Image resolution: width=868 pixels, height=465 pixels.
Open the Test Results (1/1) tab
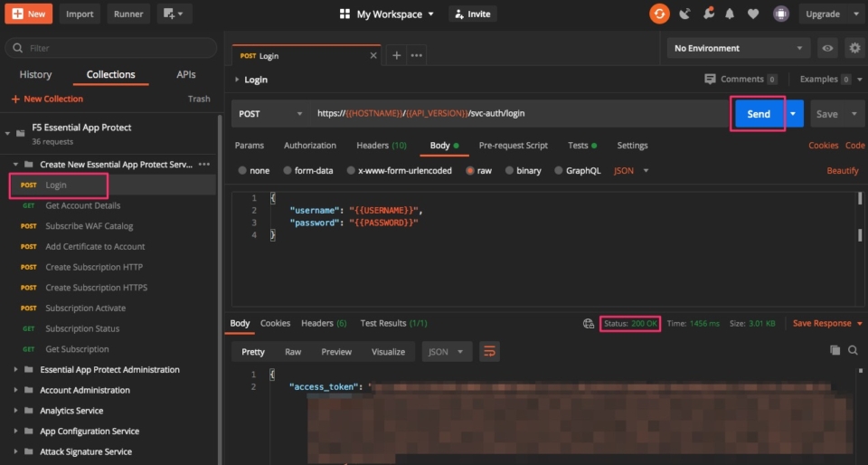(x=393, y=323)
